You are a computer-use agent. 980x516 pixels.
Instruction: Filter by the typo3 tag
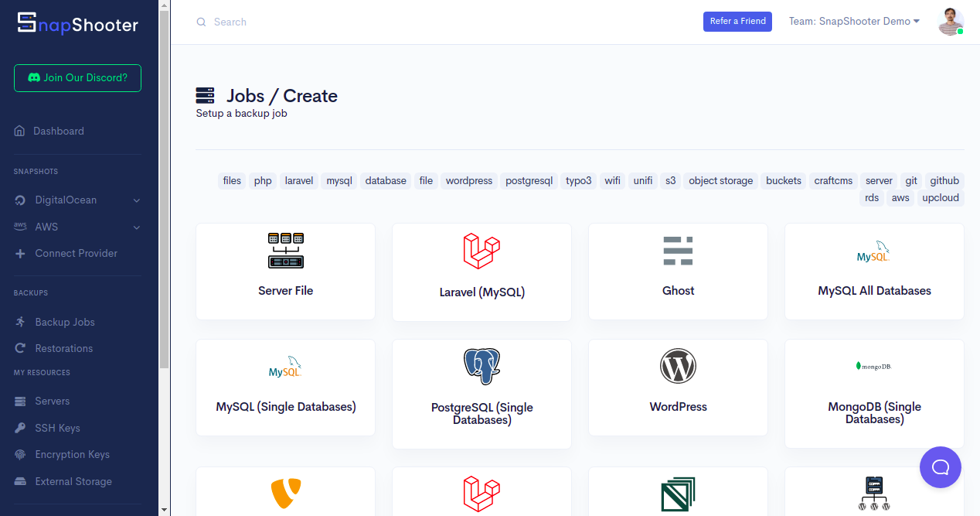(578, 181)
